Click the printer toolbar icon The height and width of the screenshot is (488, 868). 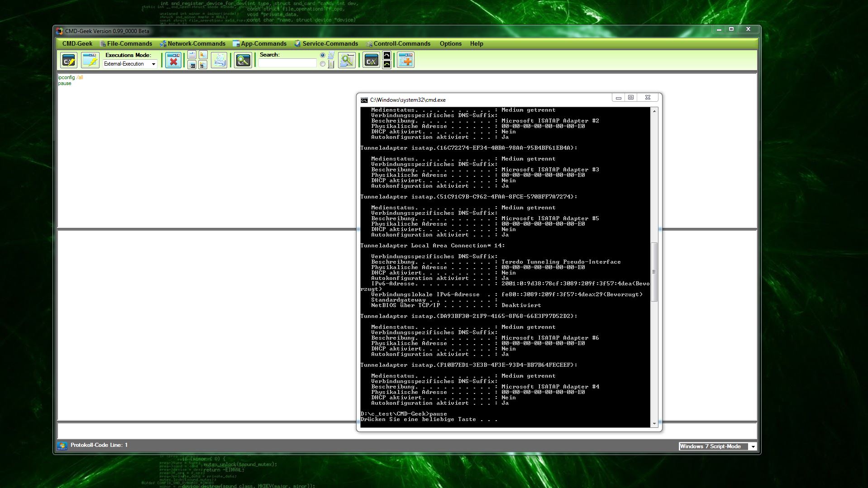(x=219, y=60)
